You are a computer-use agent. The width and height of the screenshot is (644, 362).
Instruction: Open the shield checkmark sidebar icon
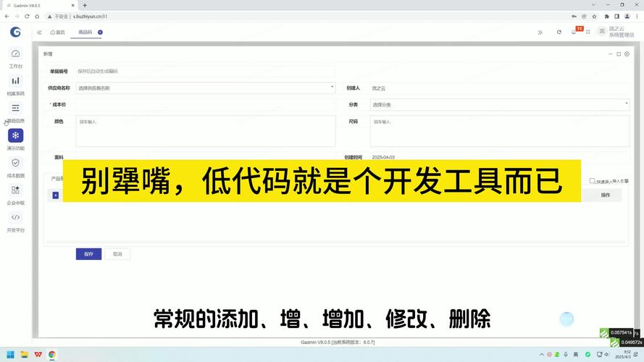16,163
